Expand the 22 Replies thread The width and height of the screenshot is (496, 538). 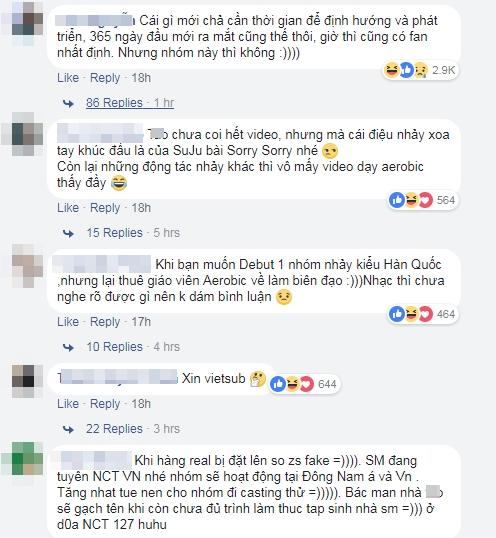point(114,429)
